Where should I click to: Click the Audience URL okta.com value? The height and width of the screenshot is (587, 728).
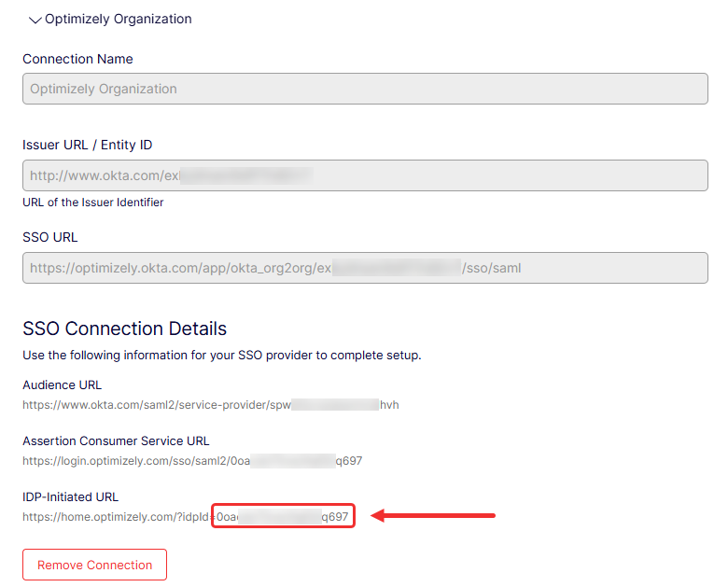(210, 405)
